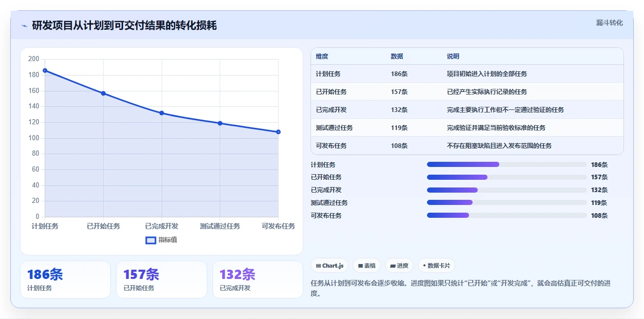The width and height of the screenshot is (644, 319).
Task: Click the 已开始任务 progress bar
Action: [x=507, y=177]
